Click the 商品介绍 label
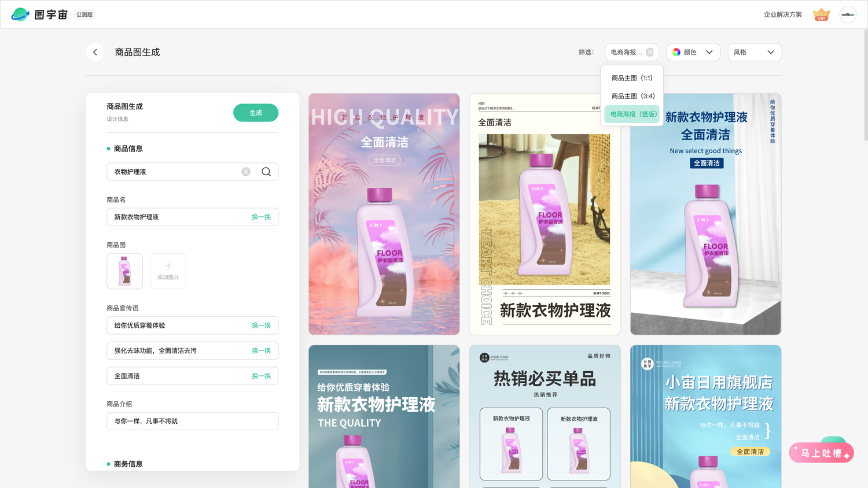 tap(119, 404)
